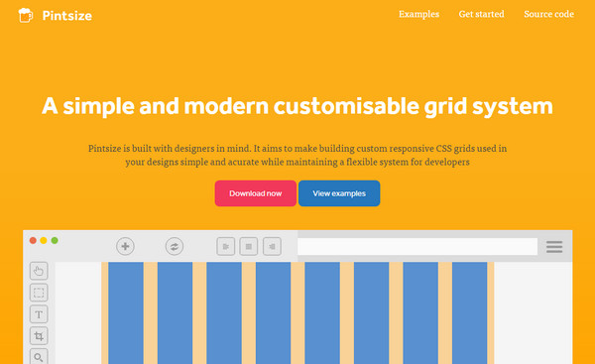Click the Pintsize brand name text
595x364 pixels.
pyautogui.click(x=67, y=16)
